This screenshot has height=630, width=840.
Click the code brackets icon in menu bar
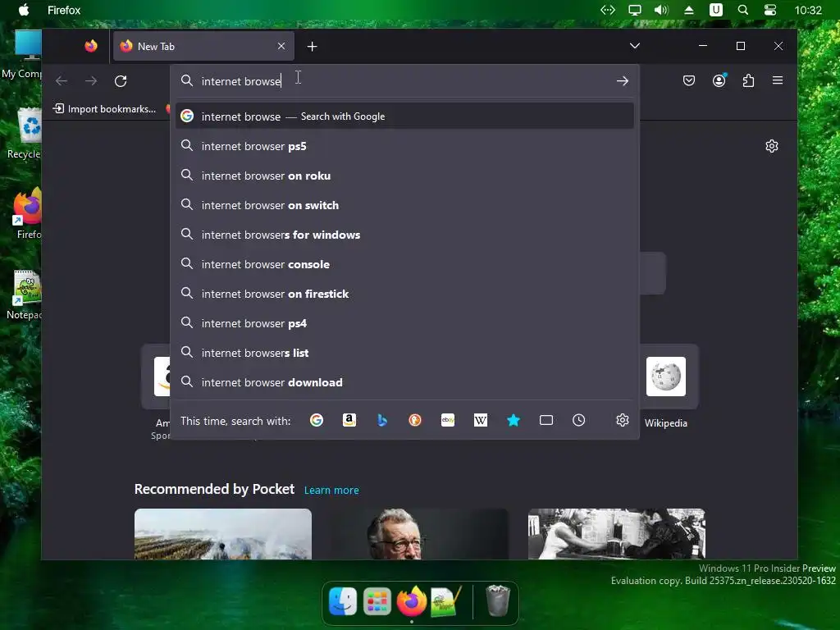[608, 10]
